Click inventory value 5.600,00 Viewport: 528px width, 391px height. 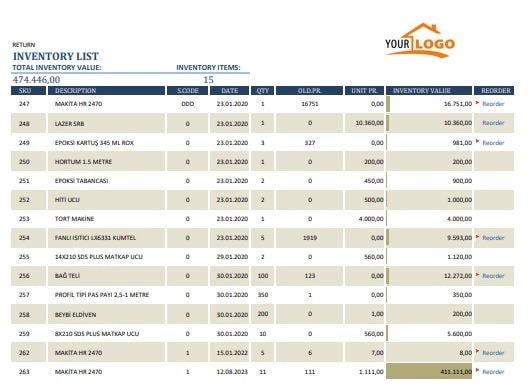(x=459, y=334)
